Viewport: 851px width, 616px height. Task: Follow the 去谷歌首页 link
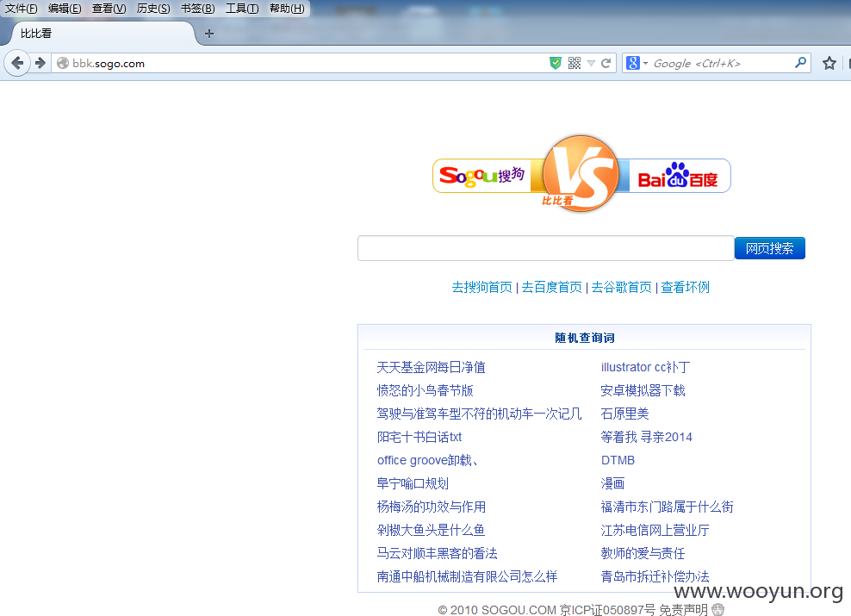click(621, 287)
